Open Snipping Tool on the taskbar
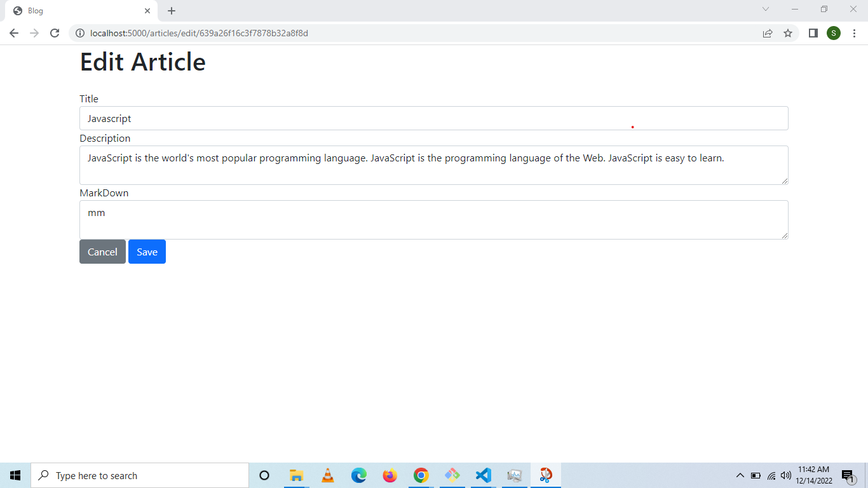This screenshot has width=868, height=488. [x=546, y=475]
